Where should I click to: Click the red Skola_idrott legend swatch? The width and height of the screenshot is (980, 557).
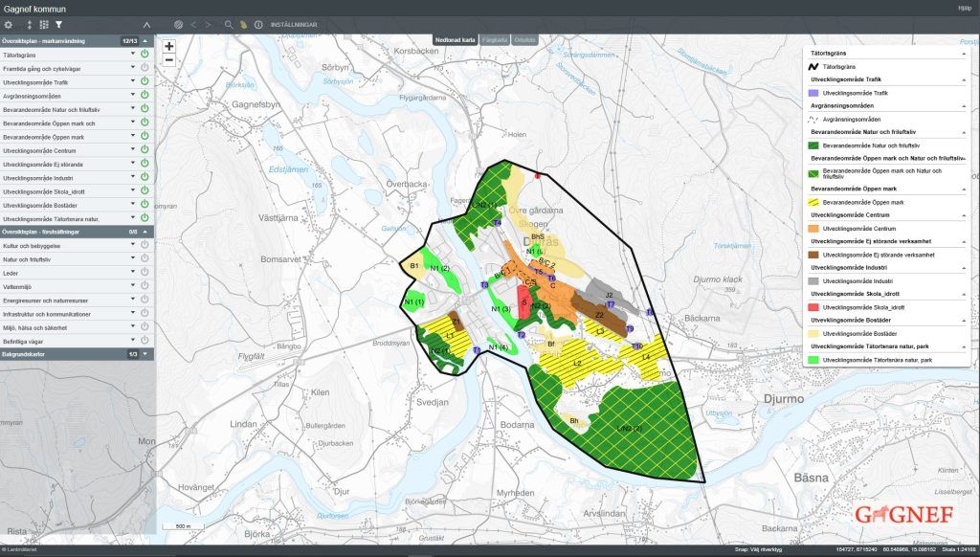(814, 307)
